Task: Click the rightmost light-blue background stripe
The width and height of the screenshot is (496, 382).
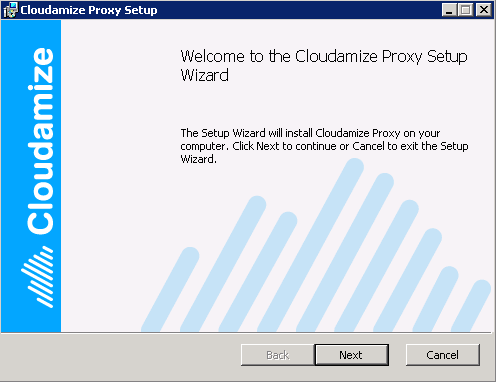Action: pos(471,306)
